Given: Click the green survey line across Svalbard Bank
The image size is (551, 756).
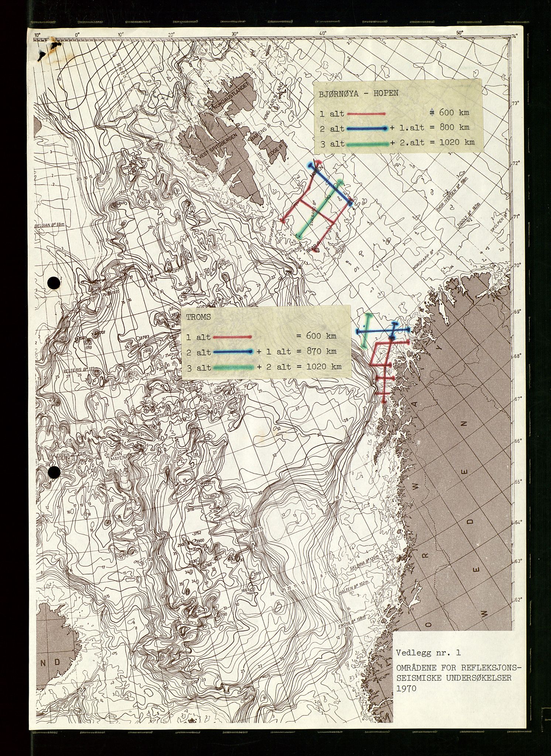Looking at the screenshot, I should (320, 209).
